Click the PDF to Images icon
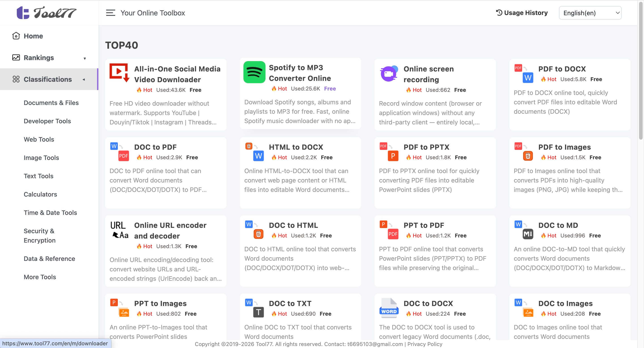This screenshot has height=348, width=644. (x=524, y=152)
